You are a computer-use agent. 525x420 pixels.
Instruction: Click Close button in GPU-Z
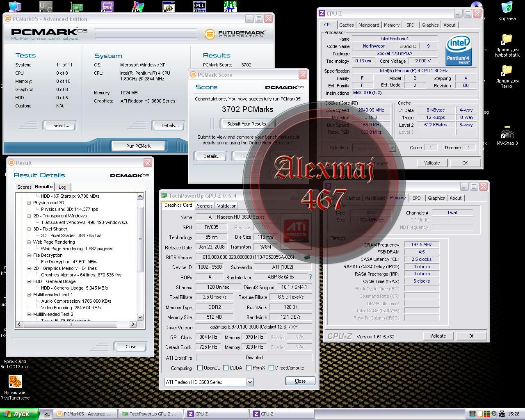pyautogui.click(x=300, y=381)
